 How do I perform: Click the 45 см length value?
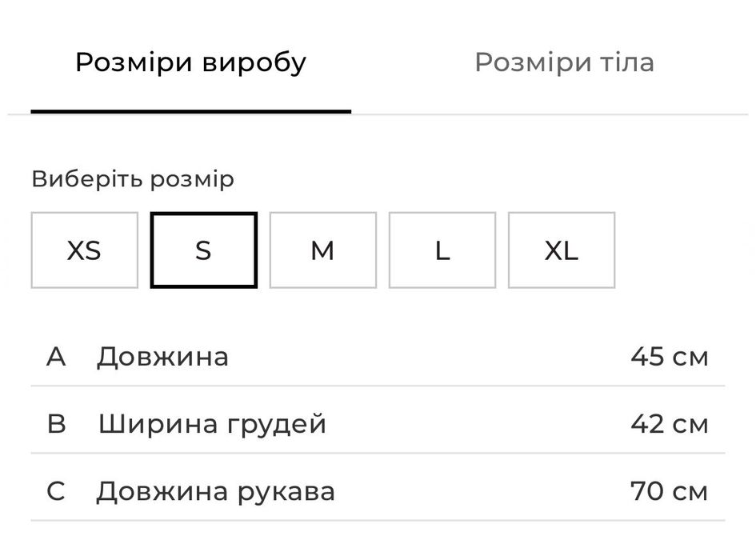pos(669,356)
